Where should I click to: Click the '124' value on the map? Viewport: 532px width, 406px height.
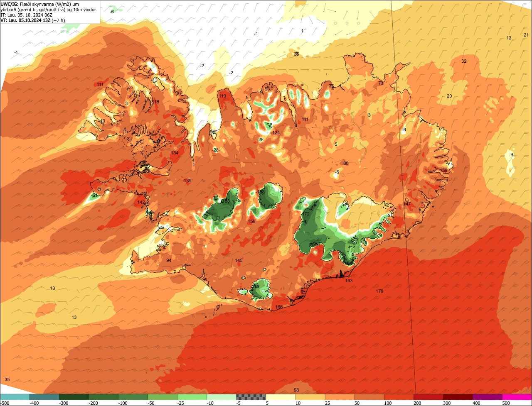[x=276, y=132]
